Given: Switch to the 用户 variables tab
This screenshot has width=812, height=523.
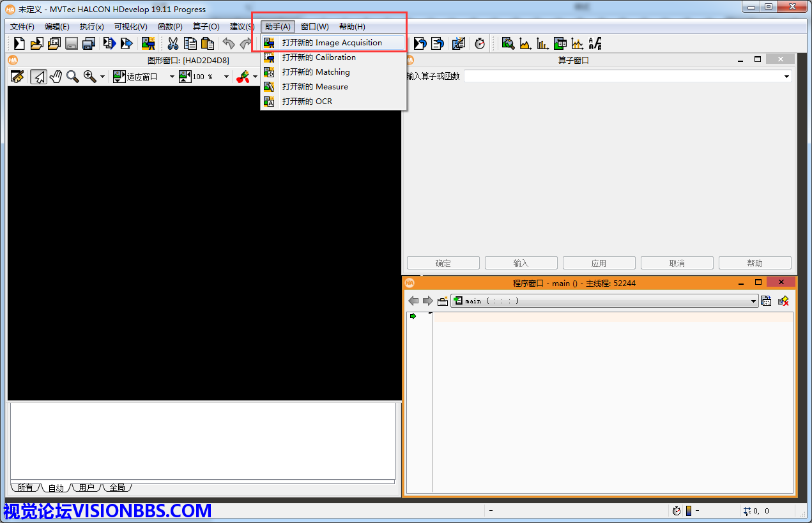Looking at the screenshot, I should click(86, 487).
